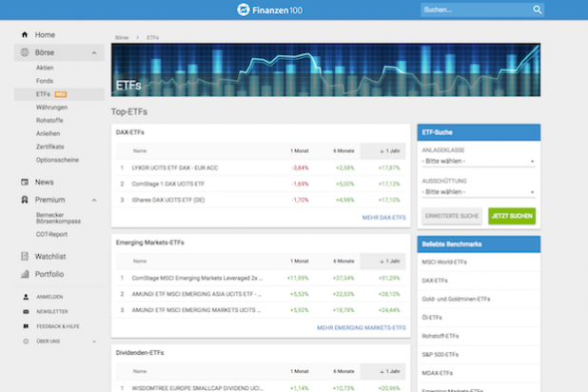588x392 pixels.
Task: Click the Feedback & Hilfe icon
Action: pyautogui.click(x=26, y=326)
